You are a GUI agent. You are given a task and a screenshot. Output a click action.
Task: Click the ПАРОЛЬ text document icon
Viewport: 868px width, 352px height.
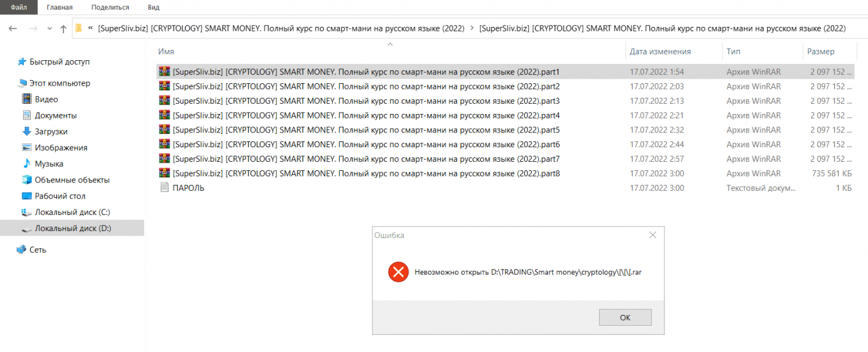coord(165,188)
